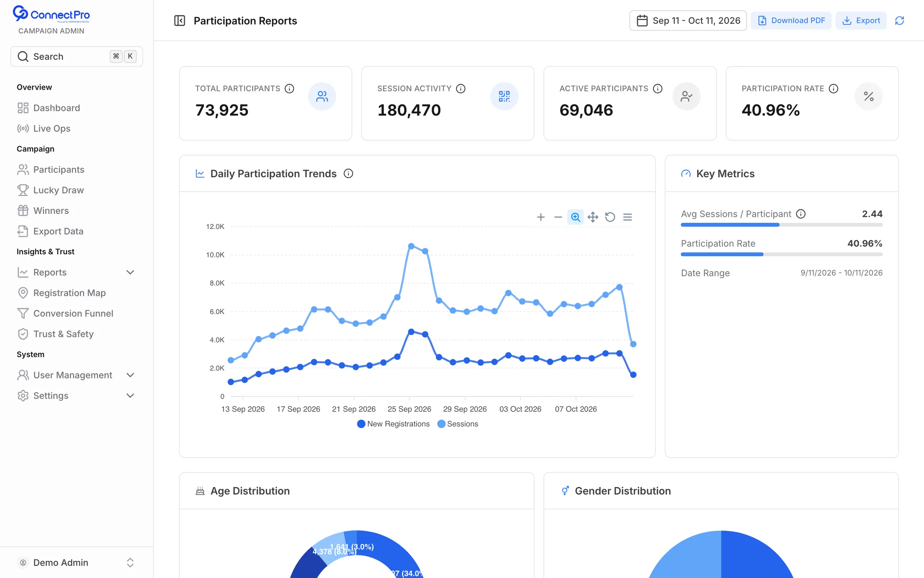Click the peak Sessions data point

pyautogui.click(x=411, y=246)
